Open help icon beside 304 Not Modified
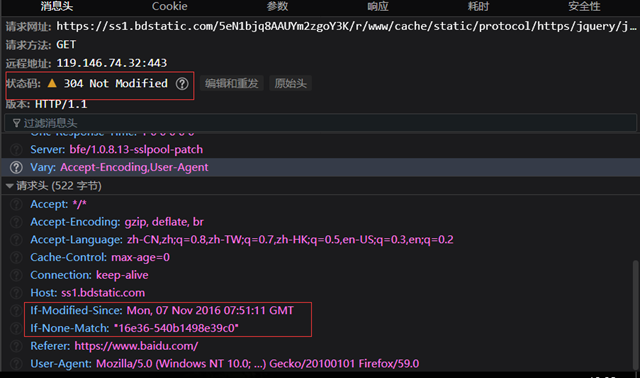Screen dimensions: 640x378 click(x=182, y=84)
